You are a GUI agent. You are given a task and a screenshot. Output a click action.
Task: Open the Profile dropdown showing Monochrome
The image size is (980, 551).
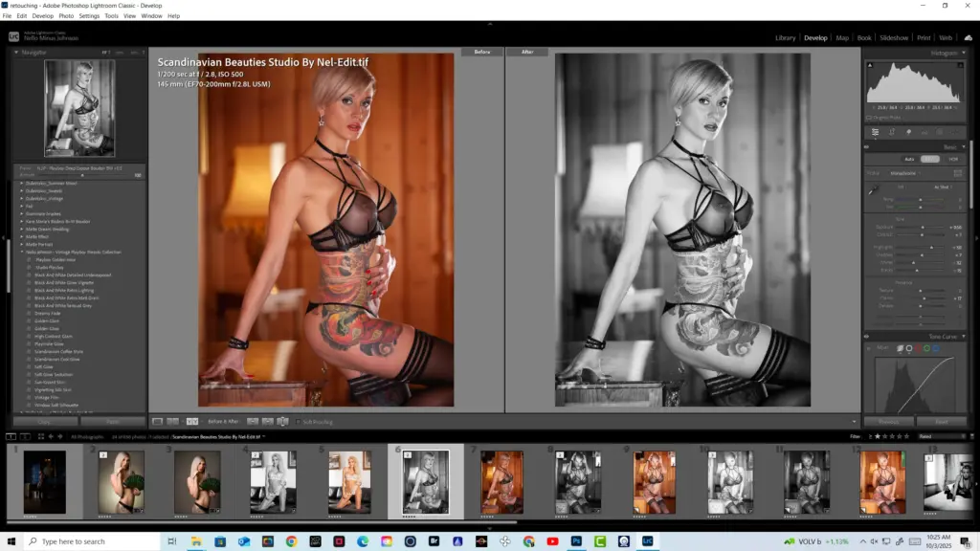pos(903,173)
